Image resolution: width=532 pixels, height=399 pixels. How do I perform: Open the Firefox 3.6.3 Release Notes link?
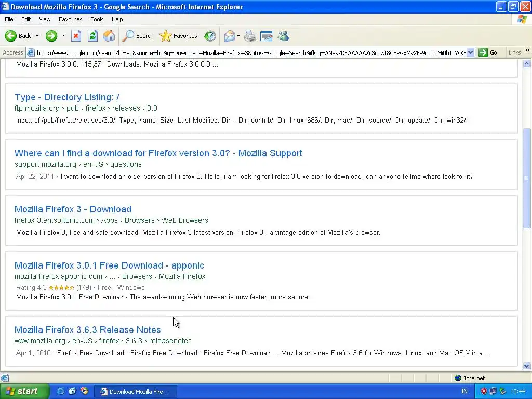coord(87,329)
